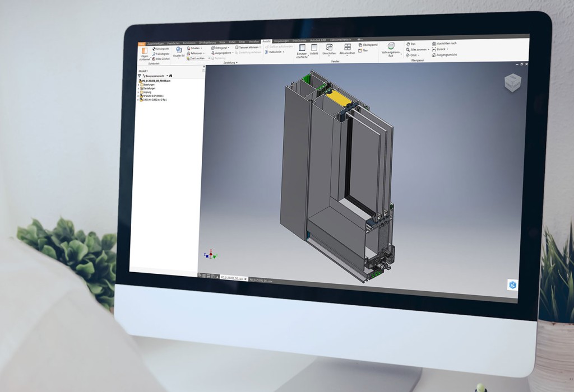Select the Pan navigation tool
The image size is (574, 392).
point(408,44)
